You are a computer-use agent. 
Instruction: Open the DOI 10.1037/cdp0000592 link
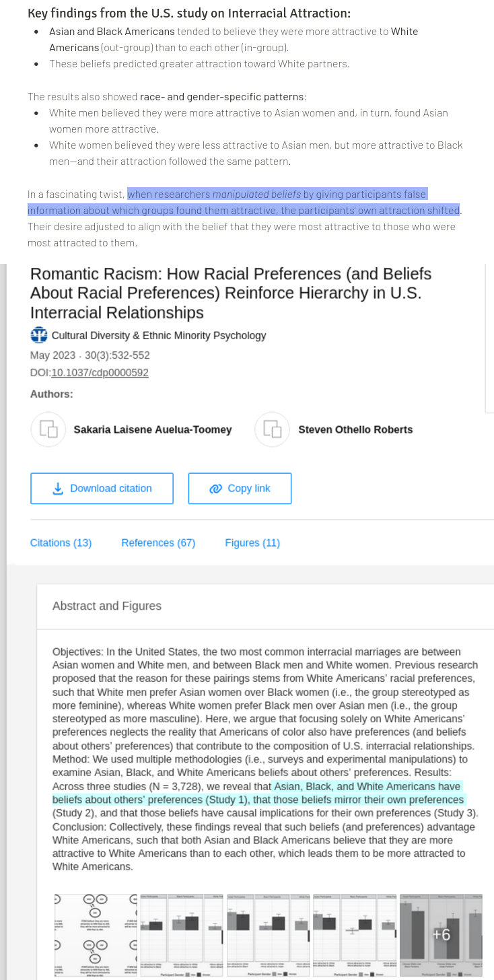point(100,372)
